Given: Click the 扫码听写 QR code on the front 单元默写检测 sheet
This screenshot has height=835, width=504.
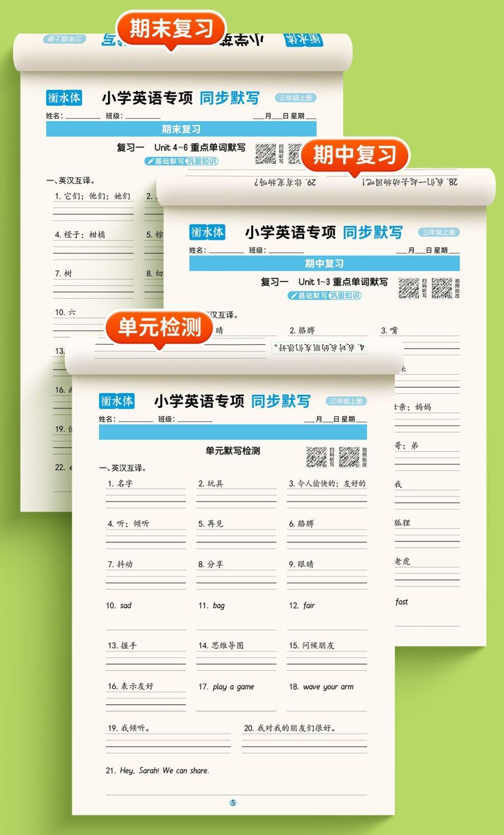Looking at the screenshot, I should click(x=316, y=457).
